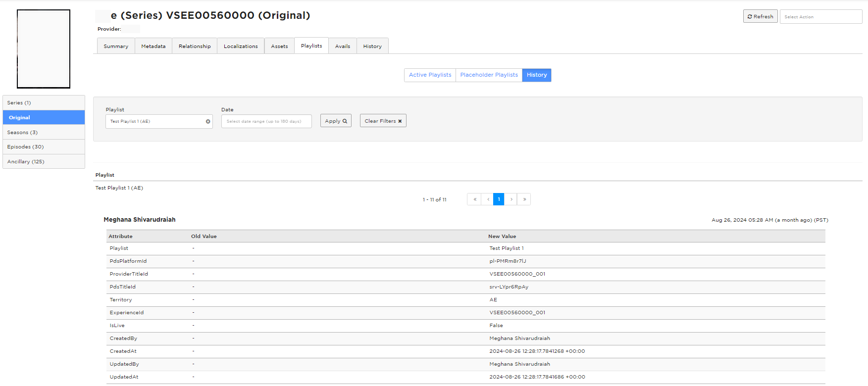The image size is (868, 386).
Task: Select the blue History playlist sub-tab
Action: (537, 75)
